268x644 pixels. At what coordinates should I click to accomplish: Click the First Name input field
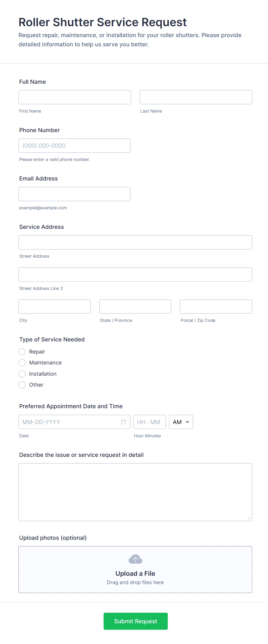click(74, 97)
